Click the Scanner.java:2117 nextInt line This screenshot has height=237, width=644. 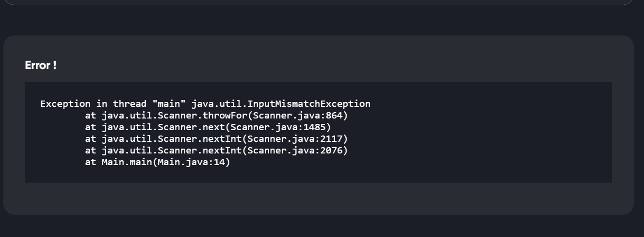pos(216,138)
